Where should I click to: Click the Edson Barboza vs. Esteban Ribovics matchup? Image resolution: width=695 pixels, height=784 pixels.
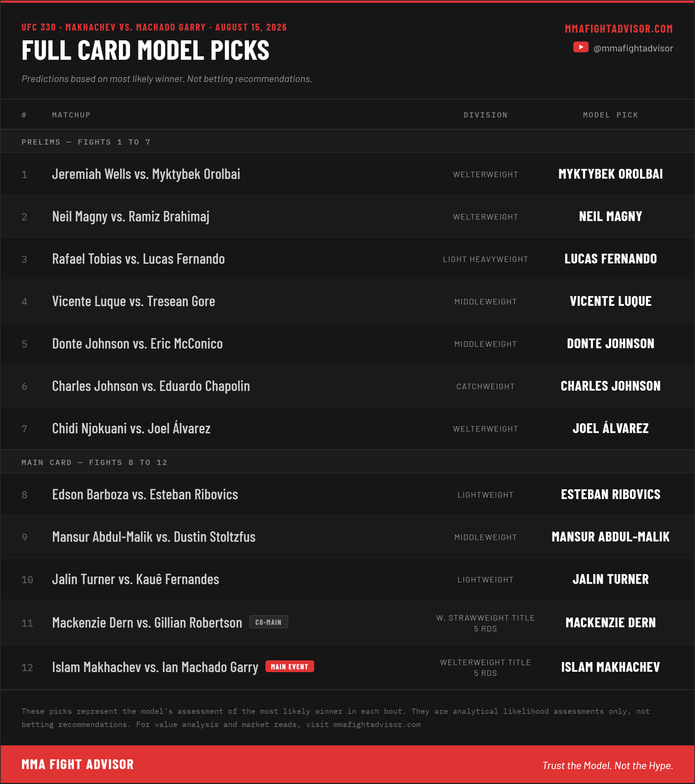click(145, 495)
